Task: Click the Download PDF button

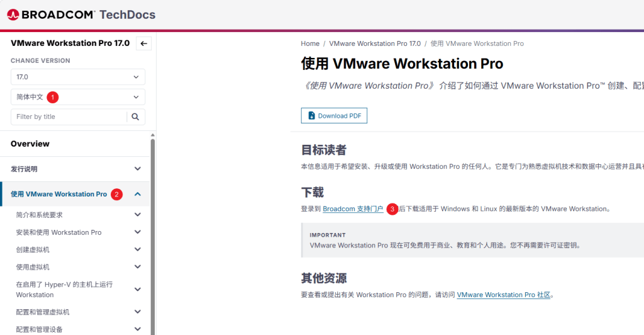Action: pos(334,115)
